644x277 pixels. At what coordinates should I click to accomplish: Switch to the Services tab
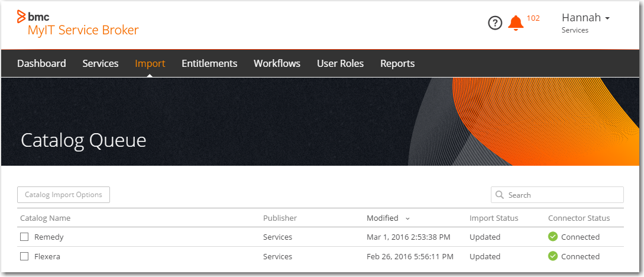(101, 63)
